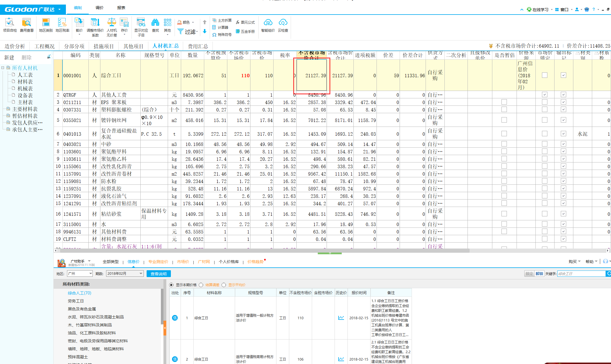Select 主要材料表 in the left tree
The width and height of the screenshot is (611, 364).
pyautogui.click(x=25, y=109)
